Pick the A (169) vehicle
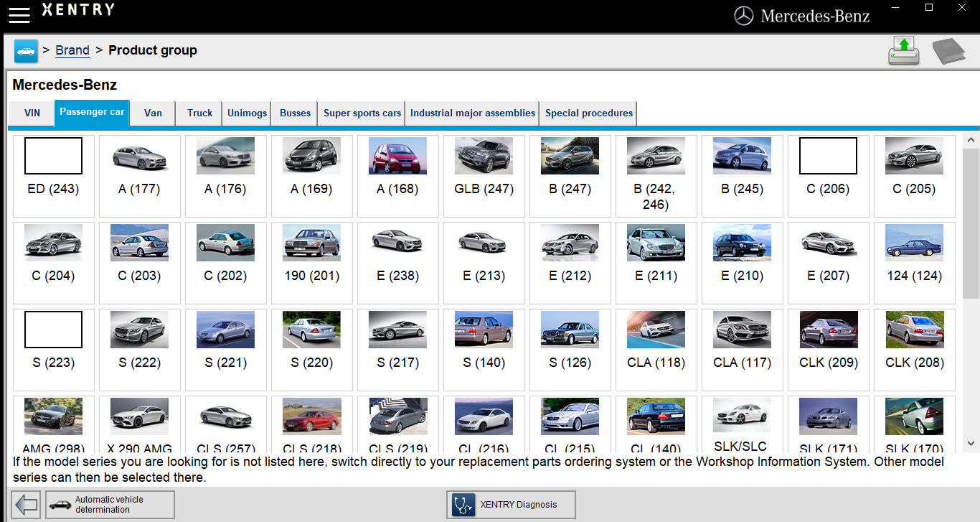Viewport: 980px width, 522px height. [x=312, y=176]
